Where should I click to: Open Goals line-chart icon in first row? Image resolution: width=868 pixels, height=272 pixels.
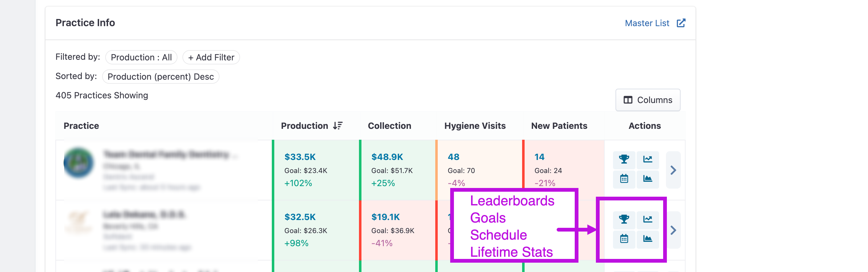pos(648,160)
